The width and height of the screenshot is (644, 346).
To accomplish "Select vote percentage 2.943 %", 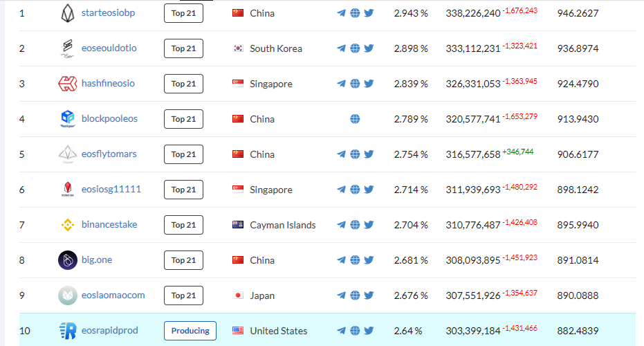I will point(411,14).
